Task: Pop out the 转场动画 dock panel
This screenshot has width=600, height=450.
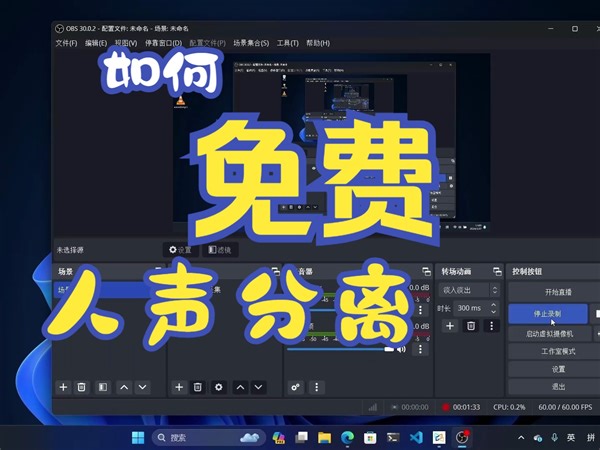Action: click(497, 272)
